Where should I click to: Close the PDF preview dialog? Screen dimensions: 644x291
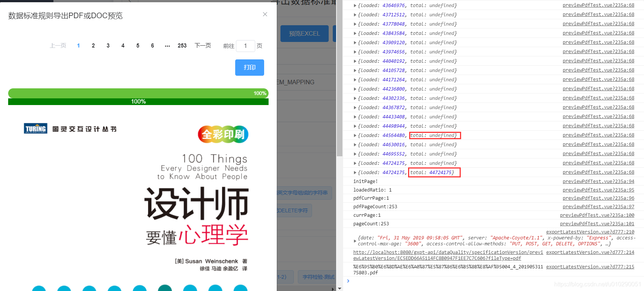point(265,14)
